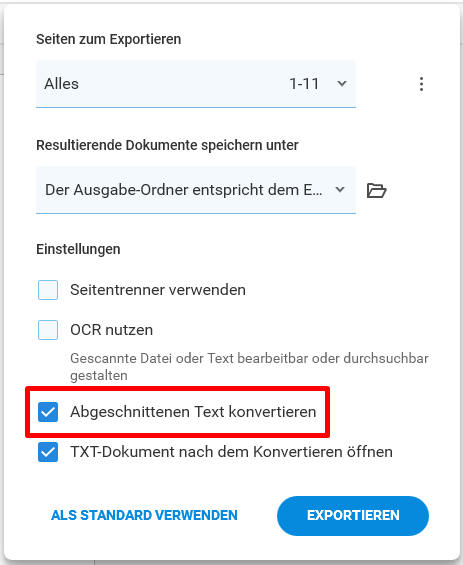
Task: Tick the OCR nutzen checkbox
Action: (x=48, y=330)
